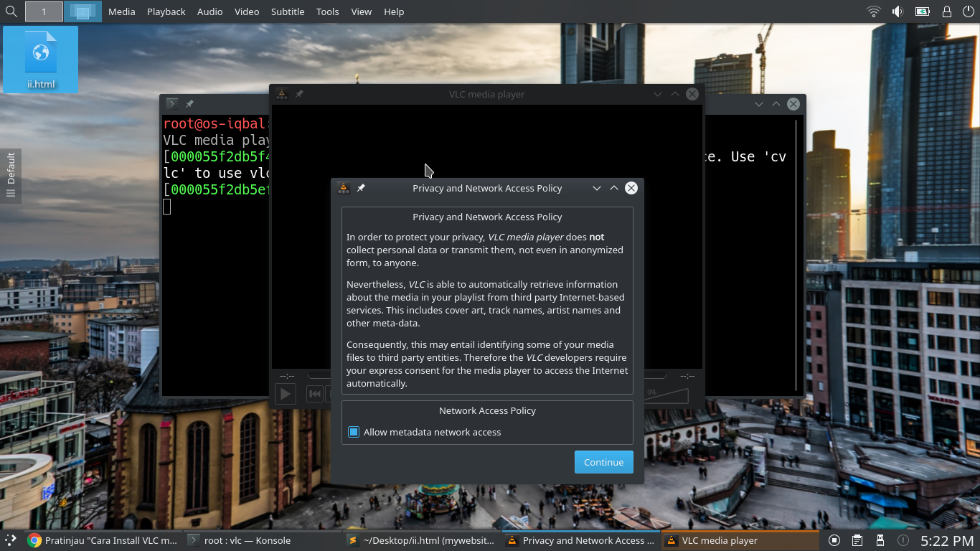The width and height of the screenshot is (980, 551).
Task: Open the search magnifier in the top panel
Action: [11, 11]
